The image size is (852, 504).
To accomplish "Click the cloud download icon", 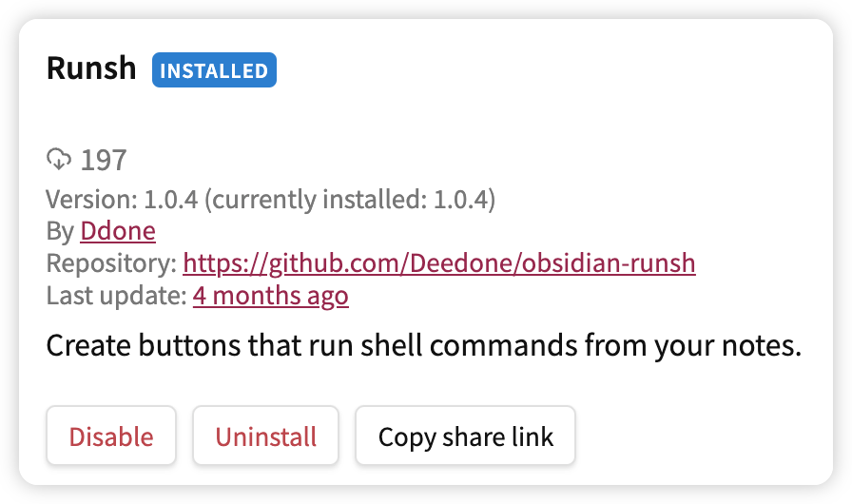I will click(59, 159).
